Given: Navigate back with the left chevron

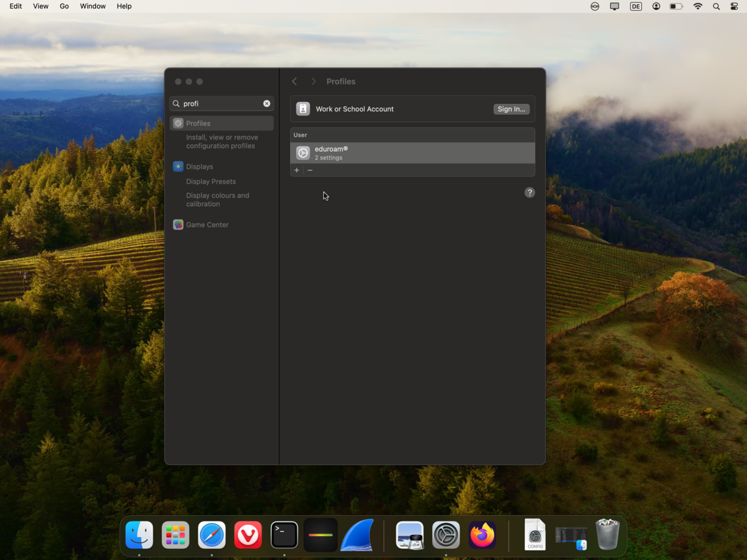Looking at the screenshot, I should [294, 82].
